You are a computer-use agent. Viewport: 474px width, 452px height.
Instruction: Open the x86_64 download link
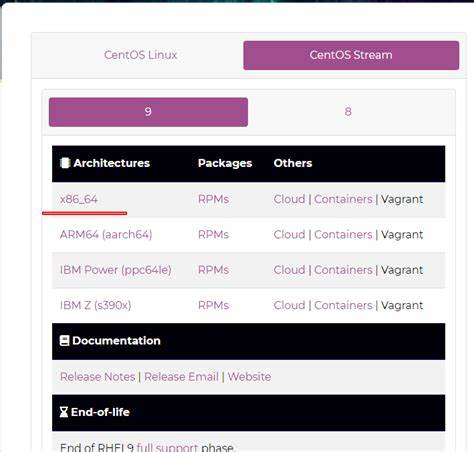(x=79, y=199)
